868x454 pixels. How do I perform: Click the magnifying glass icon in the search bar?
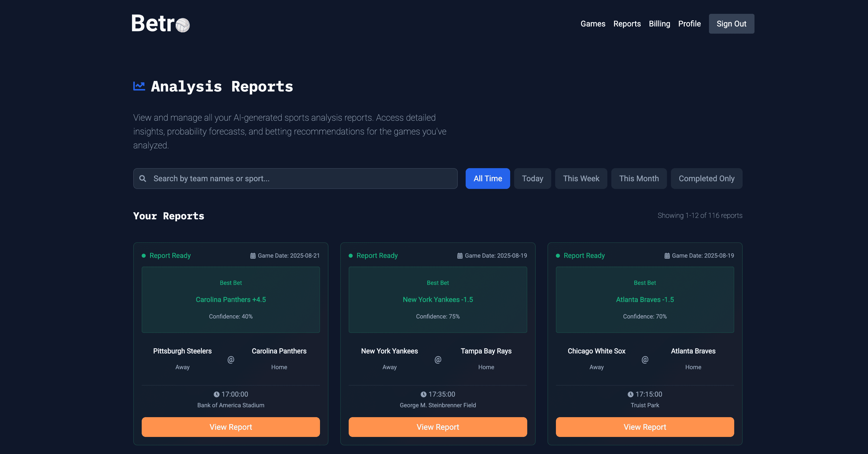pos(142,178)
